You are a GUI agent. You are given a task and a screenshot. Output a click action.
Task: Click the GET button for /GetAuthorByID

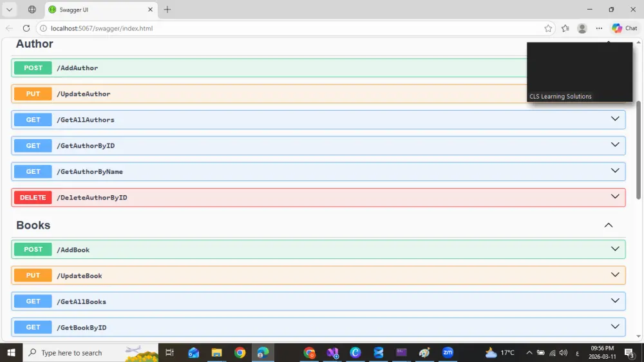(x=33, y=146)
